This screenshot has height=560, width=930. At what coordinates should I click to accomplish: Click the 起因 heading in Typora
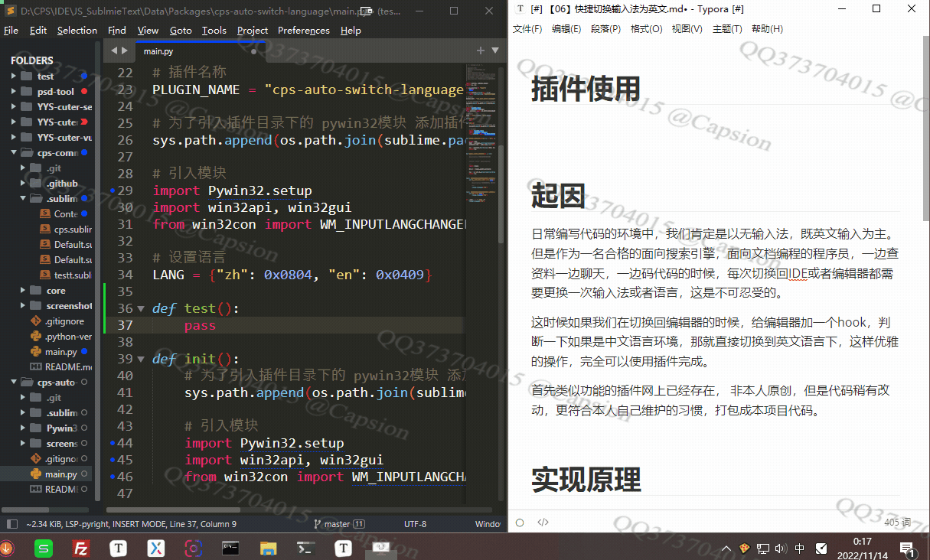point(559,196)
